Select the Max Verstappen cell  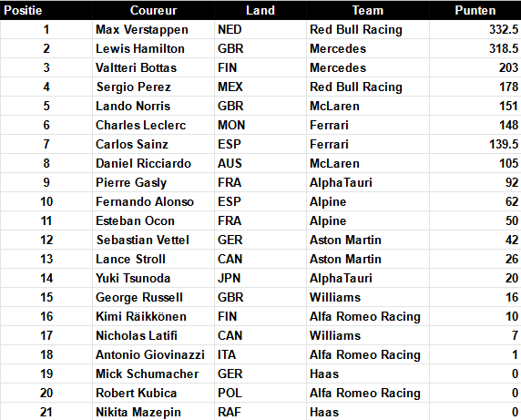click(x=153, y=29)
